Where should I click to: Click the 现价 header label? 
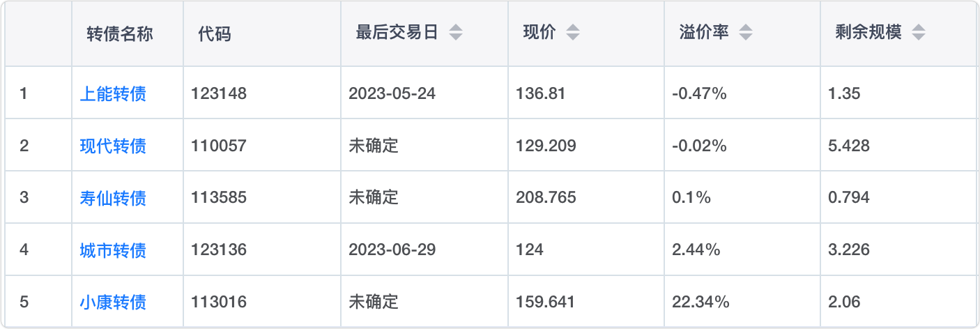click(x=539, y=33)
